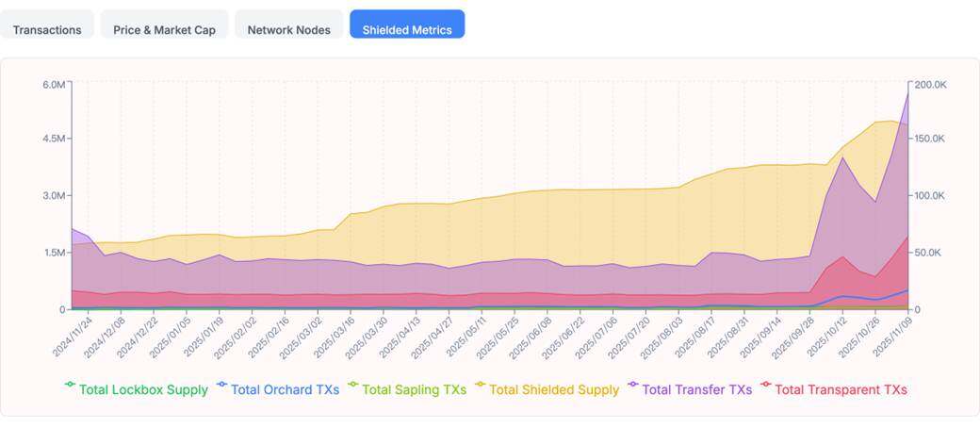The image size is (980, 428).
Task: Open the Price & Market Cap tab
Action: (164, 29)
